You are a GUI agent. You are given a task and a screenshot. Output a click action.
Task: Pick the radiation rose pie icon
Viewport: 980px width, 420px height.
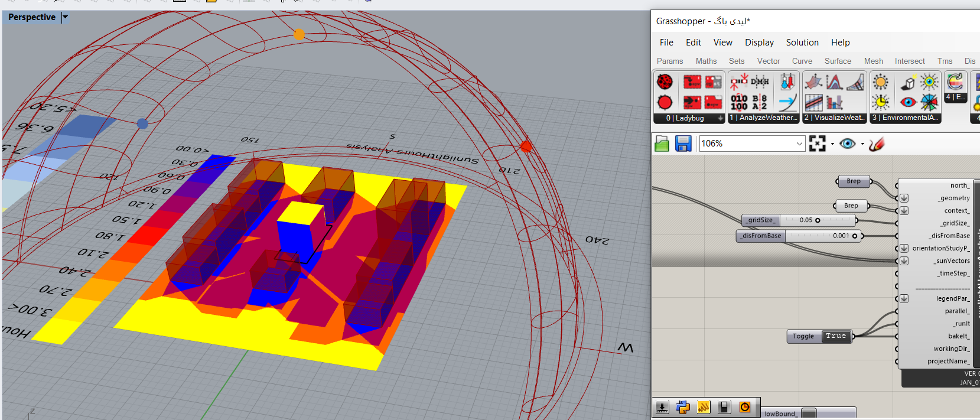coord(929,102)
